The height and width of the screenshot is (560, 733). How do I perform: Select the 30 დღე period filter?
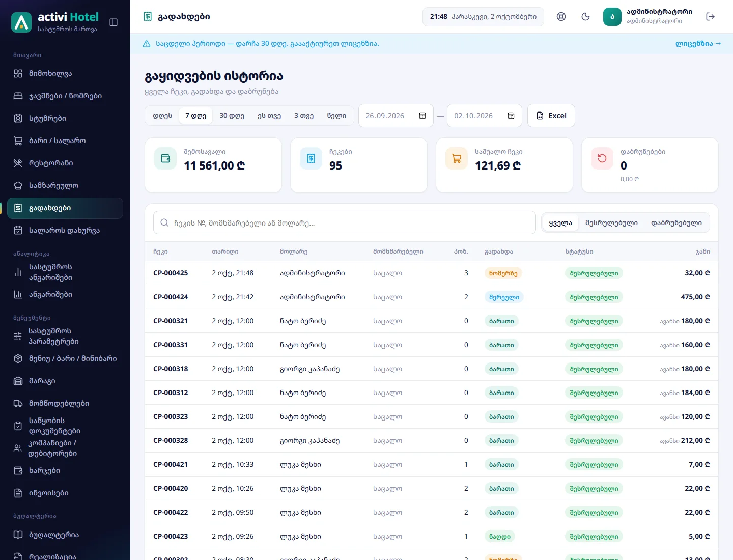[232, 116]
